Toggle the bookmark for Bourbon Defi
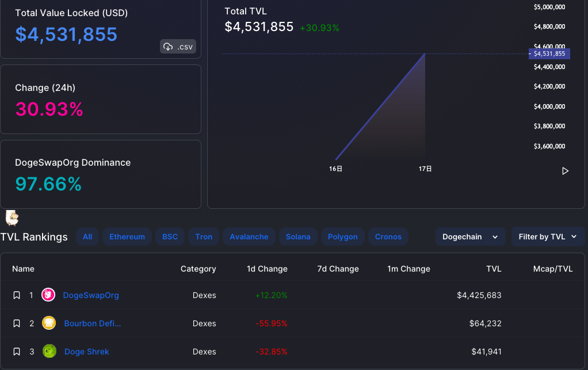Viewport: 588px width, 370px height. pyautogui.click(x=17, y=323)
